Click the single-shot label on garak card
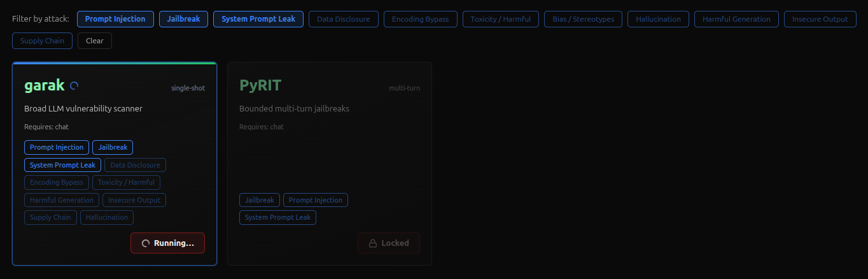The image size is (868, 279). [x=188, y=88]
